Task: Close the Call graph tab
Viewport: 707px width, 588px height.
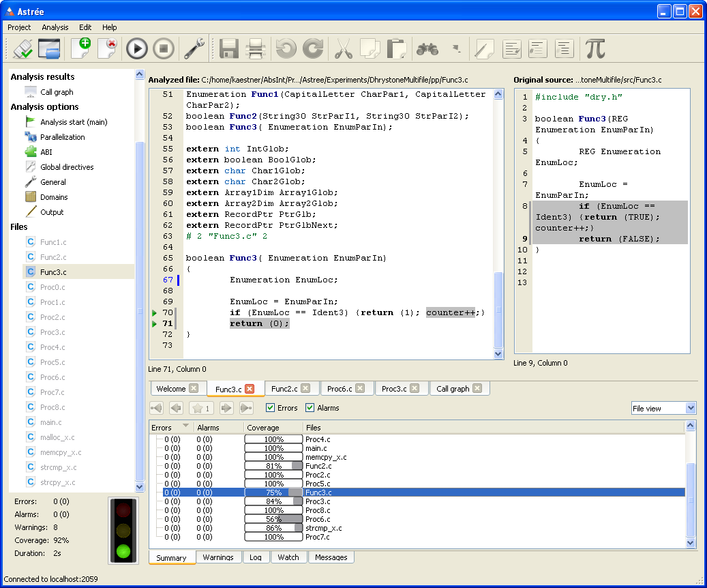Action: (x=477, y=388)
